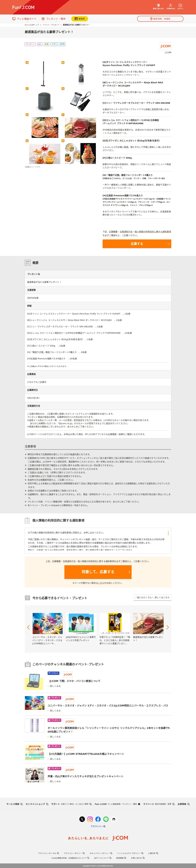196x868 pixels.
Task: Open the オールインワン薬用美容液ジェル present title
Action: point(109,730)
